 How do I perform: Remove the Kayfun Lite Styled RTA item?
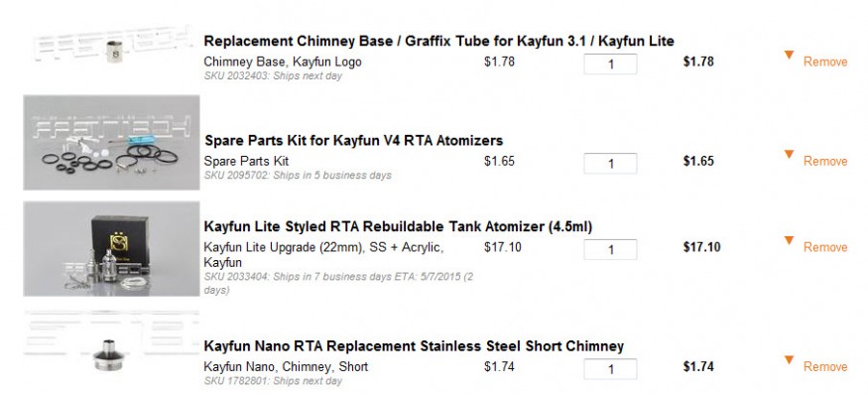pos(825,247)
